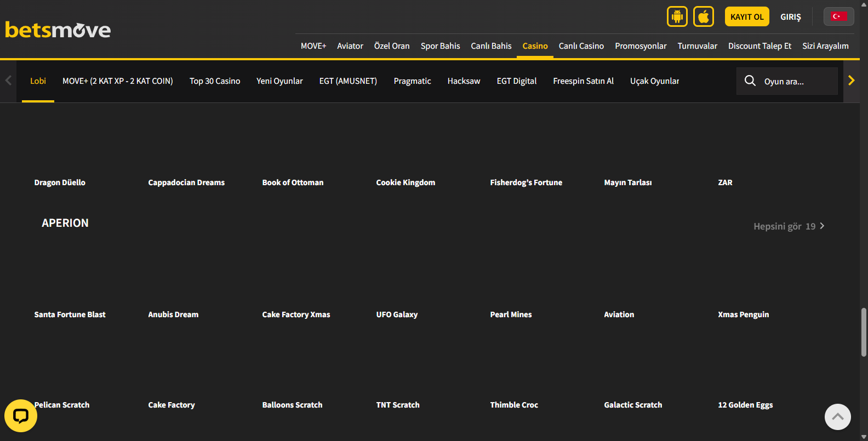Open Book of Ottoman game
868x441 pixels.
pyautogui.click(x=293, y=182)
